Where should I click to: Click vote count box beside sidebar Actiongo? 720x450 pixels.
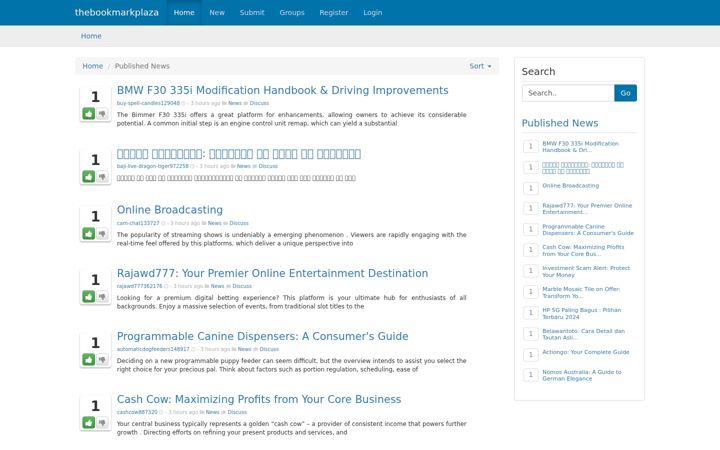(x=531, y=354)
